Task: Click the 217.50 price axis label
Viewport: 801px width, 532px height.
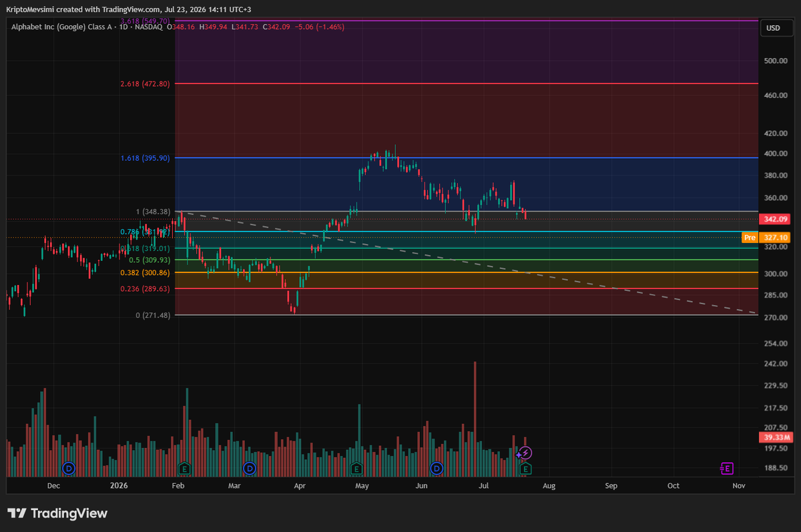Action: tap(776, 408)
